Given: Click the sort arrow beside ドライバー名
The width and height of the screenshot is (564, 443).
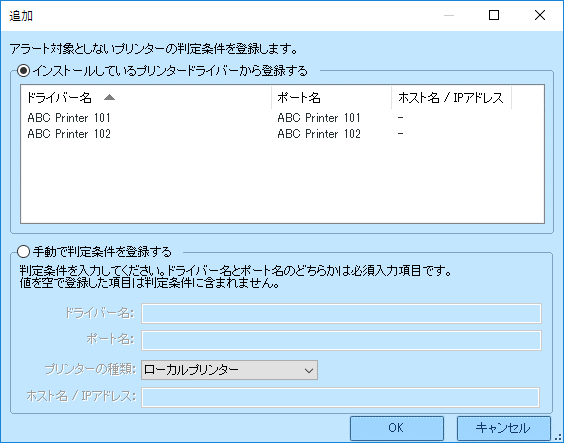Looking at the screenshot, I should point(109,97).
